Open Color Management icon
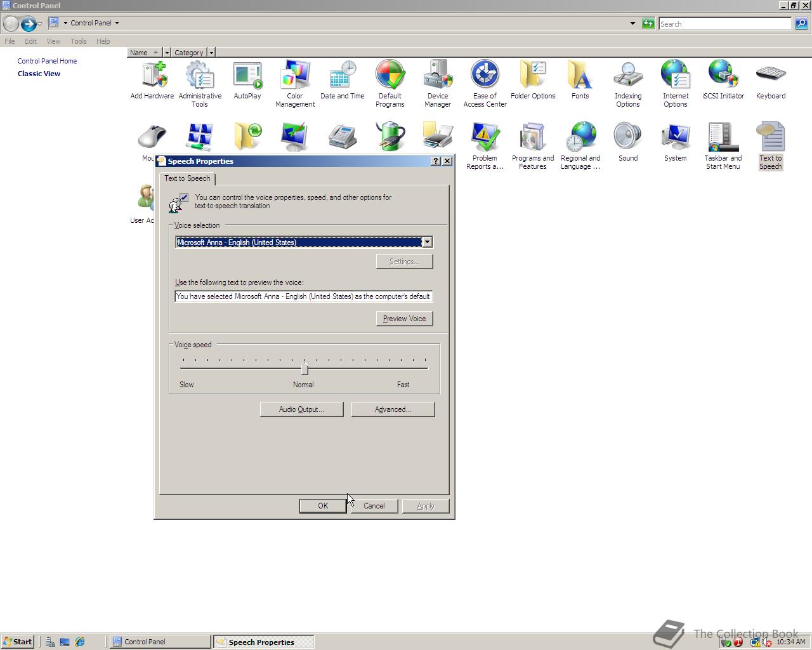The image size is (812, 650). tap(295, 84)
